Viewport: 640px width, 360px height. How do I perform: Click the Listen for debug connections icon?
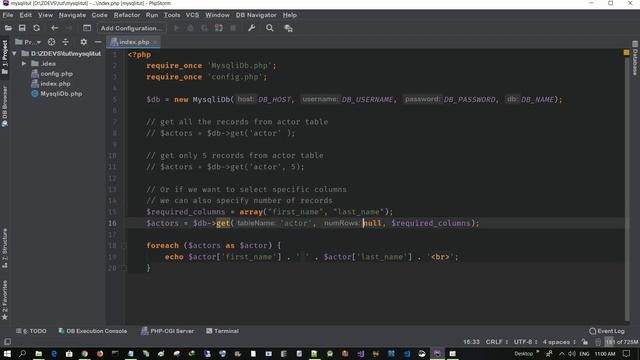click(x=219, y=28)
